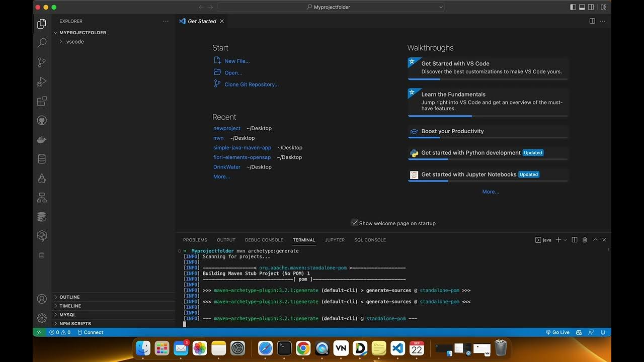Select the TERMINAL tab

tap(304, 240)
